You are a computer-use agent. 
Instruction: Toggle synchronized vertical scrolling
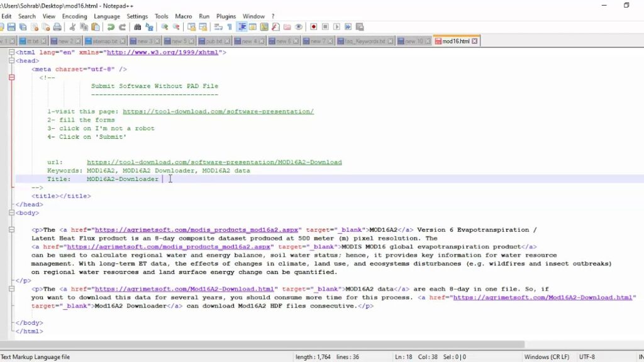coord(191,27)
